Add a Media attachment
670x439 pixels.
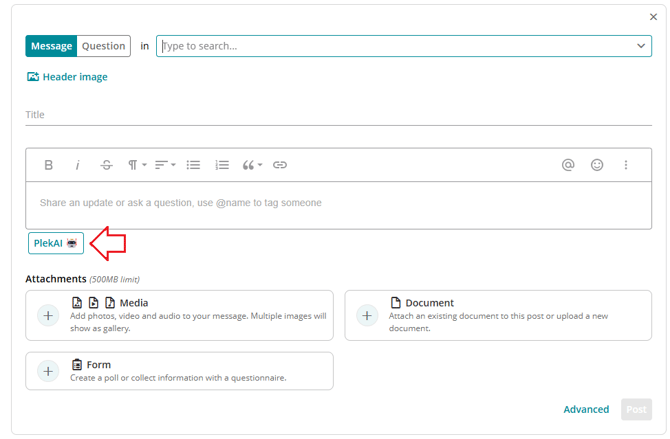point(179,315)
